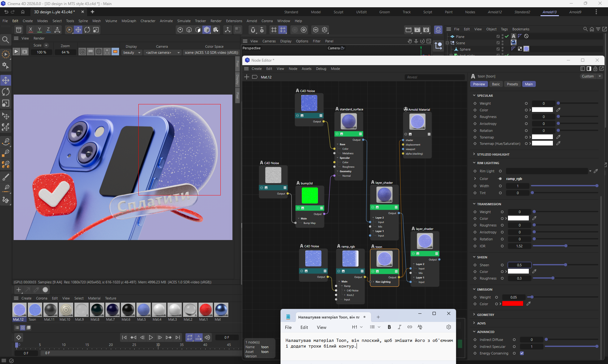Click the Undo arrow icon
Viewport: 608px width, 364px height.
coord(6,12)
